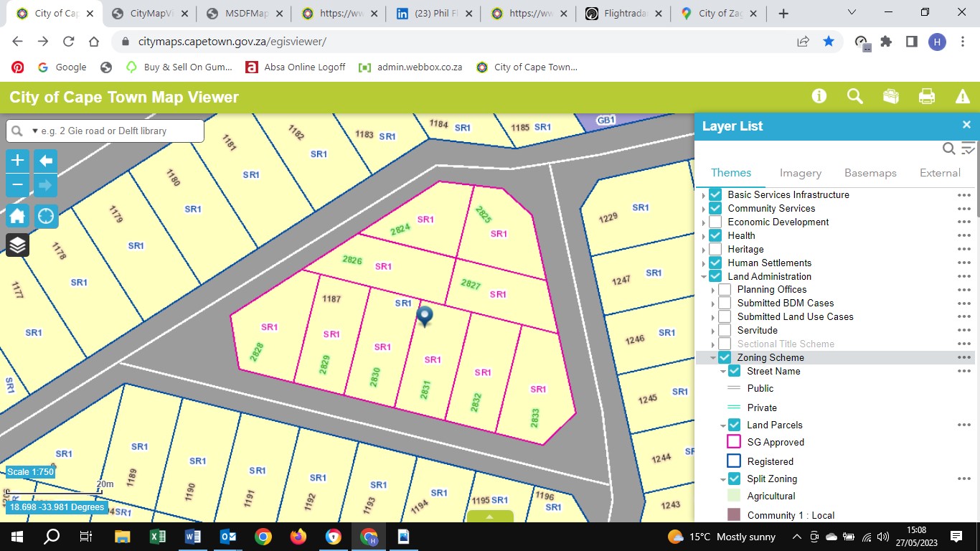Open the Info icon in the green header
This screenshot has height=551, width=980.
click(819, 96)
